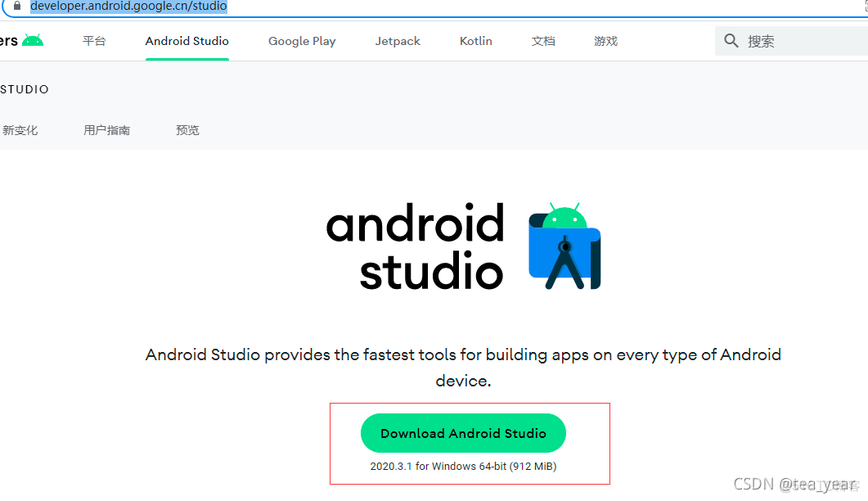Select the search magnifier icon
868x501 pixels.
pyautogui.click(x=731, y=40)
